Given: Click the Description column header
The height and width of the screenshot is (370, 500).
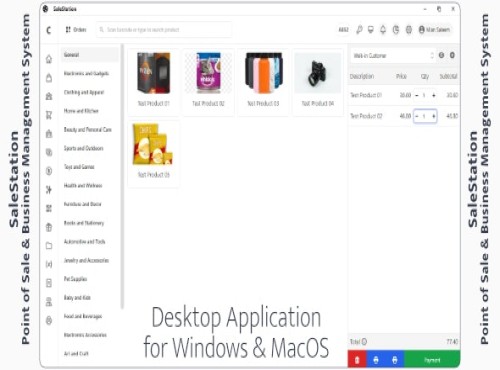Looking at the screenshot, I should click(x=362, y=76).
